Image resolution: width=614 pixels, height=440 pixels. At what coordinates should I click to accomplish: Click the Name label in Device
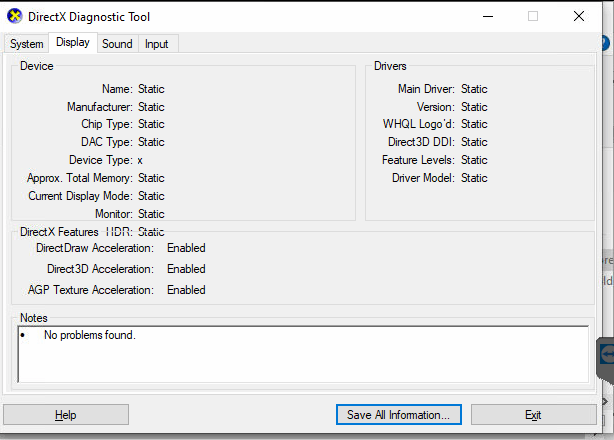click(117, 89)
